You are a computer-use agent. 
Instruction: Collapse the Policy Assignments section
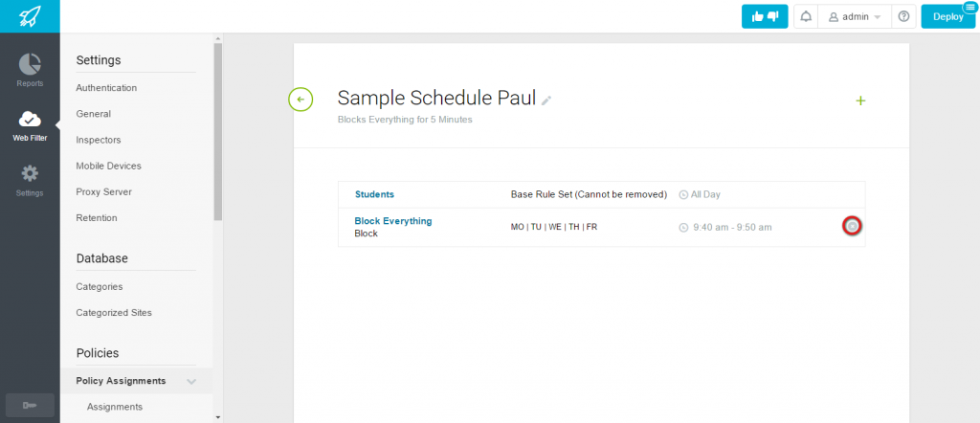pyautogui.click(x=191, y=381)
